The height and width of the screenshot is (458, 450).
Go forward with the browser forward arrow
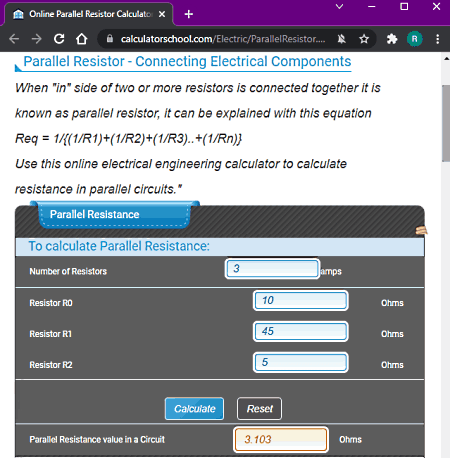pyautogui.click(x=37, y=39)
